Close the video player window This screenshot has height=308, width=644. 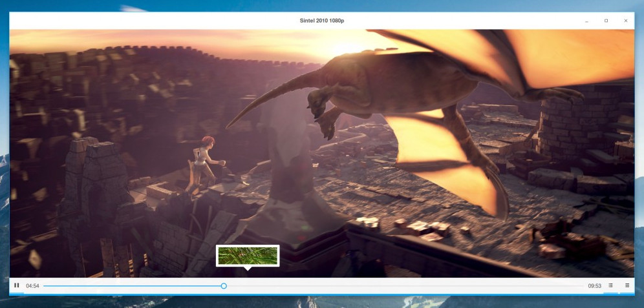625,21
